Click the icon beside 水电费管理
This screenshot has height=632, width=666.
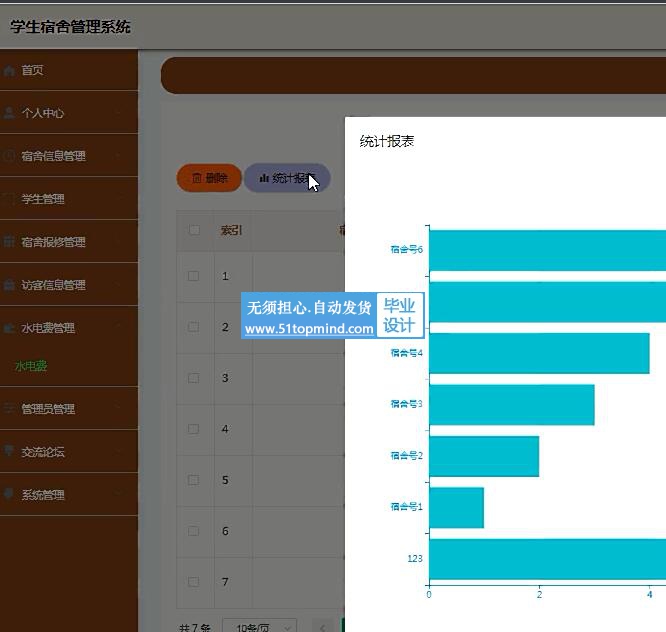(10, 328)
